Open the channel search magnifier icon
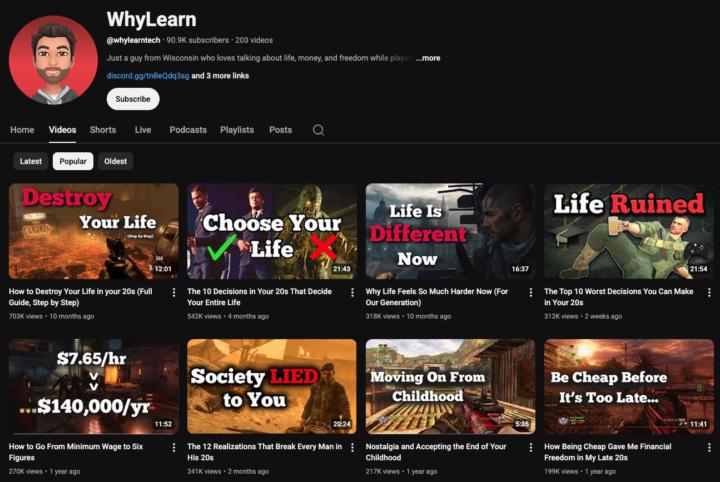Image resolution: width=720 pixels, height=482 pixels. tap(318, 130)
